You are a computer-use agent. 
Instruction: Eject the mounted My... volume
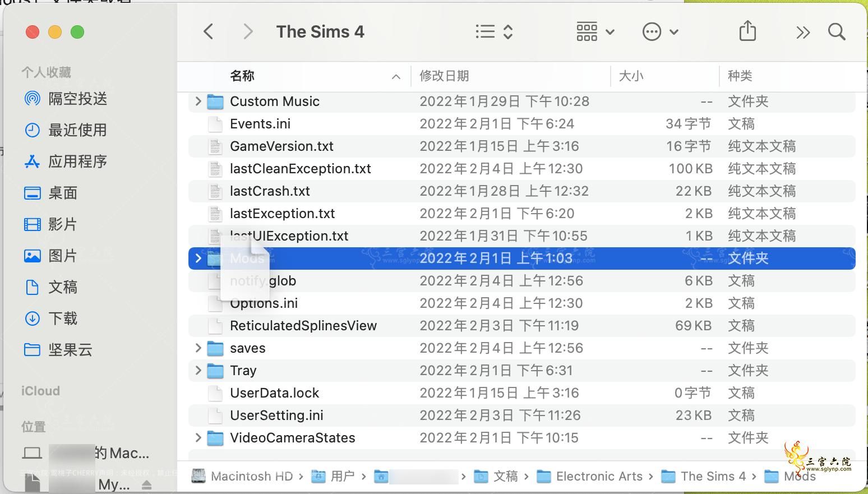(146, 484)
